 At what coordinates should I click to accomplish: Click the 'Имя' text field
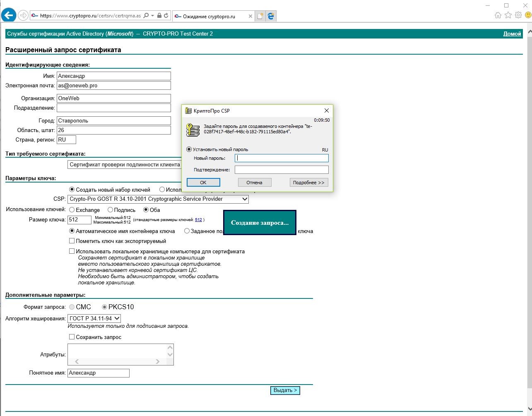(114, 76)
